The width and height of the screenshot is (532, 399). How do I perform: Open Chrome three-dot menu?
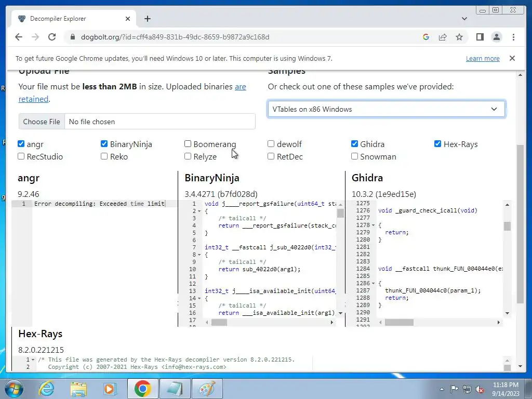point(513,37)
